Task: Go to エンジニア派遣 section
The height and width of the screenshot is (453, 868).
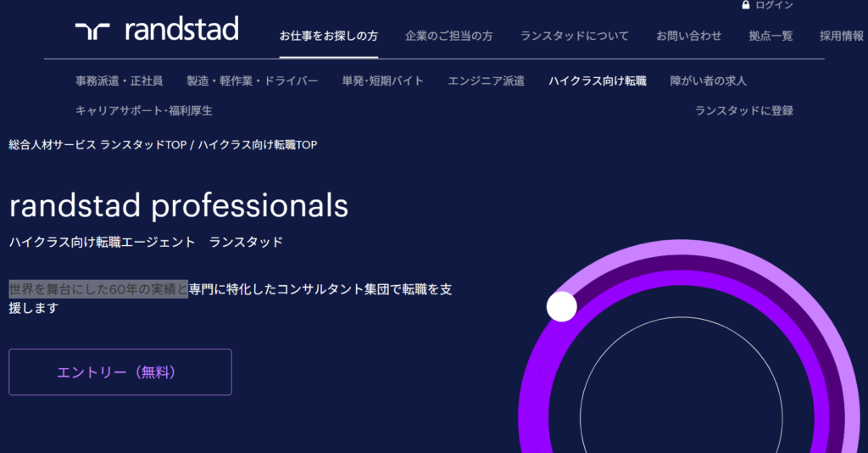Action: 486,81
